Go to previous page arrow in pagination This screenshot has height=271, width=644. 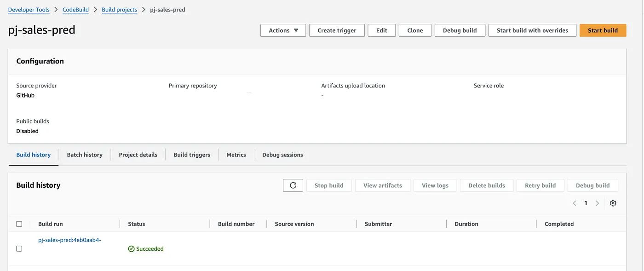coord(574,203)
